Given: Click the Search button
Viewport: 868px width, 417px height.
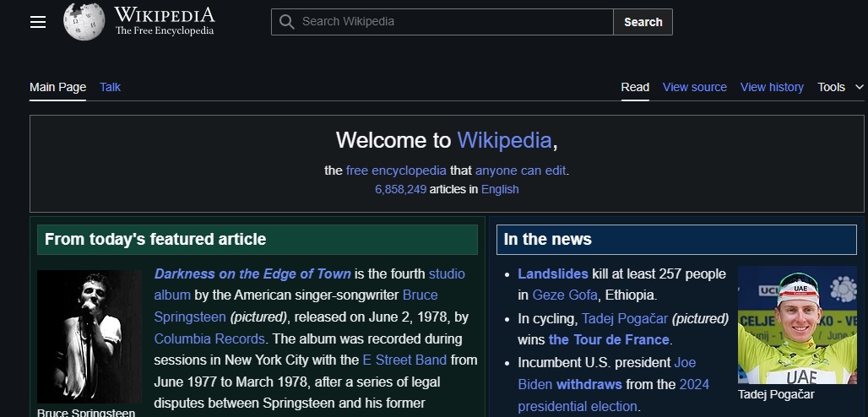Looking at the screenshot, I should click(x=643, y=22).
